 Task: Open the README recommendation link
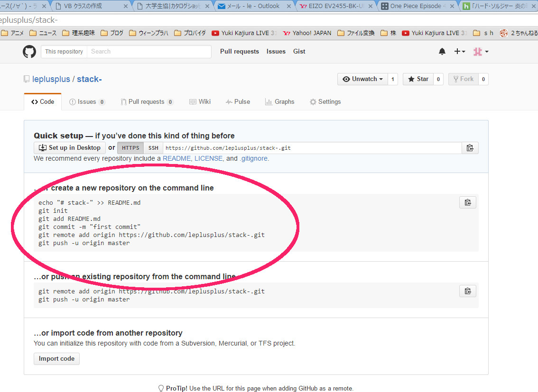(176, 158)
